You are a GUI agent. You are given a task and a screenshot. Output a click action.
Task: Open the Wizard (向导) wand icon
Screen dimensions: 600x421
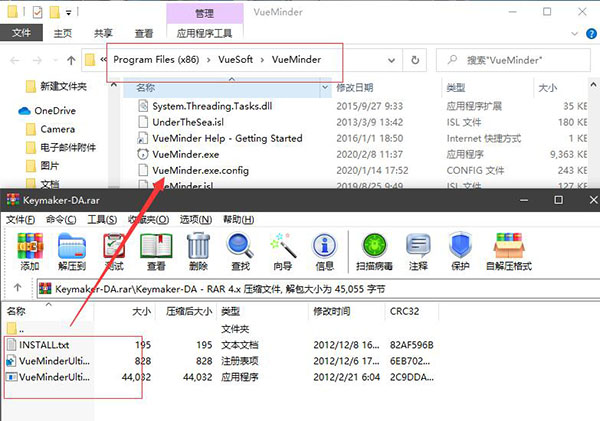click(282, 246)
